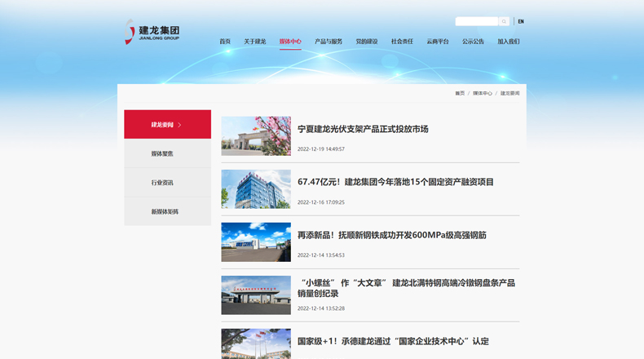Click the search magnifier icon
This screenshot has height=359, width=644.
pos(504,21)
